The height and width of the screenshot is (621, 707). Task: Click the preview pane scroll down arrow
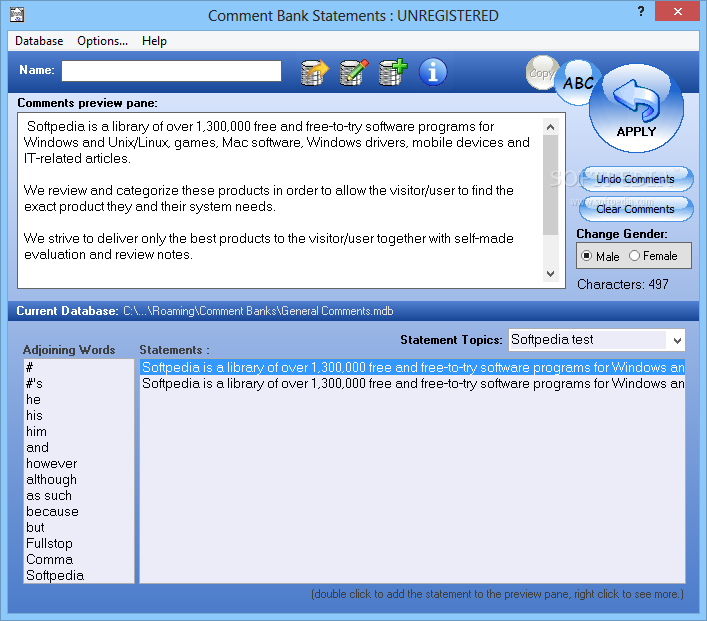coord(550,273)
